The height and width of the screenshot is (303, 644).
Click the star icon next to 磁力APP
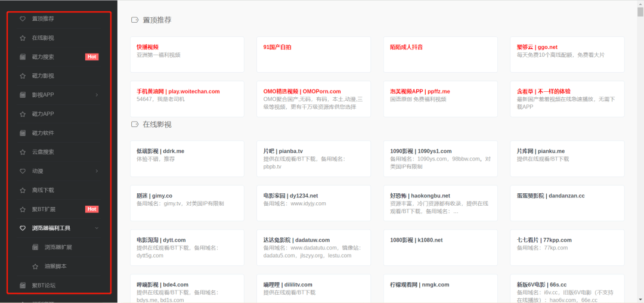(x=23, y=114)
